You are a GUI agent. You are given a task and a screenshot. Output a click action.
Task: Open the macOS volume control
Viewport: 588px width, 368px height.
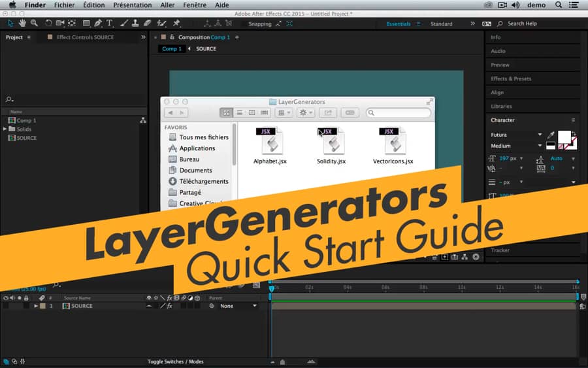coord(516,5)
